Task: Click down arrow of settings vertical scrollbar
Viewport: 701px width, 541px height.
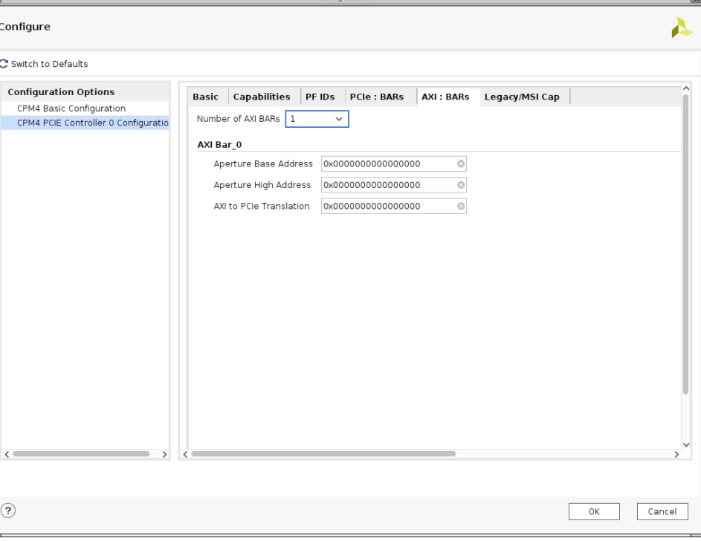Action: click(686, 445)
